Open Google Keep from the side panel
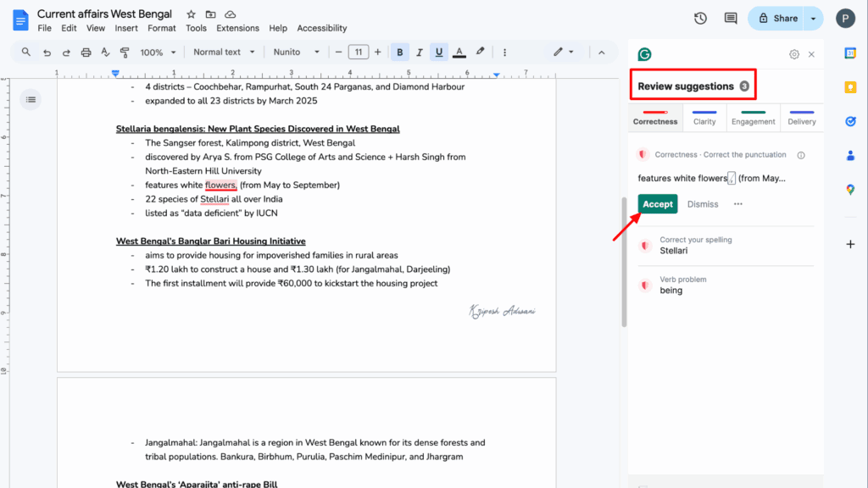The height and width of the screenshot is (488, 868). (850, 86)
